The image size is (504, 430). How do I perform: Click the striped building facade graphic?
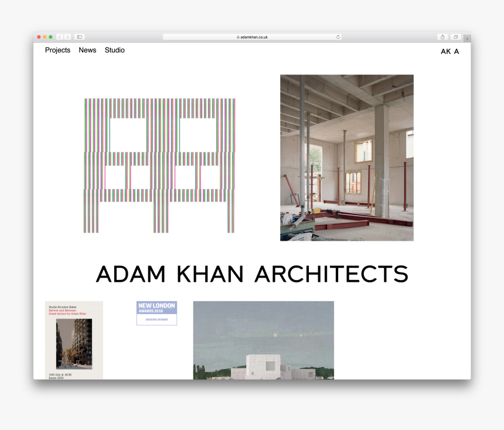[160, 166]
